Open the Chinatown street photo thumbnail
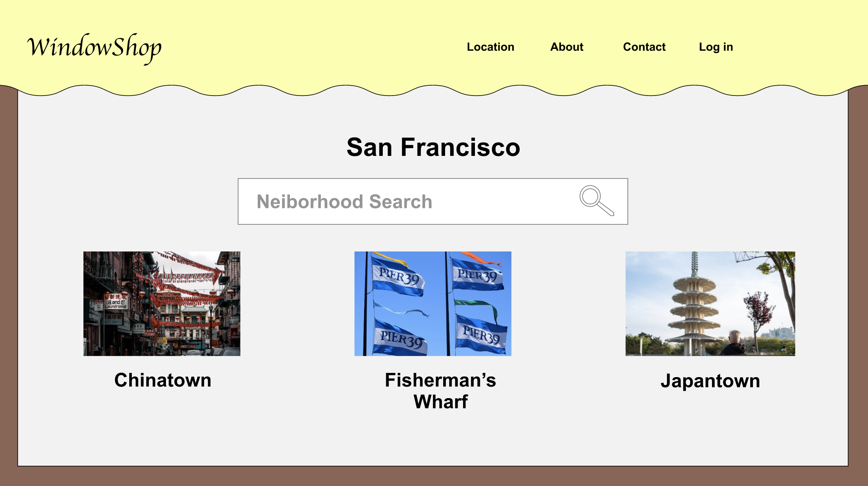The width and height of the screenshot is (868, 486). click(162, 303)
